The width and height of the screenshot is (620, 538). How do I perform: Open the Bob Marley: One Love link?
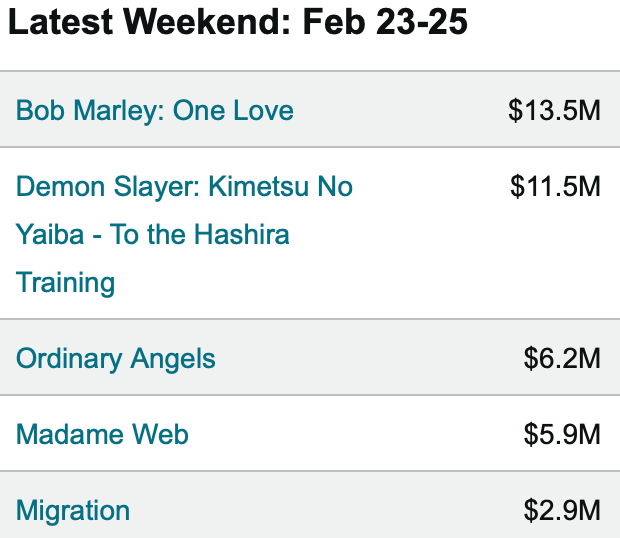[155, 110]
